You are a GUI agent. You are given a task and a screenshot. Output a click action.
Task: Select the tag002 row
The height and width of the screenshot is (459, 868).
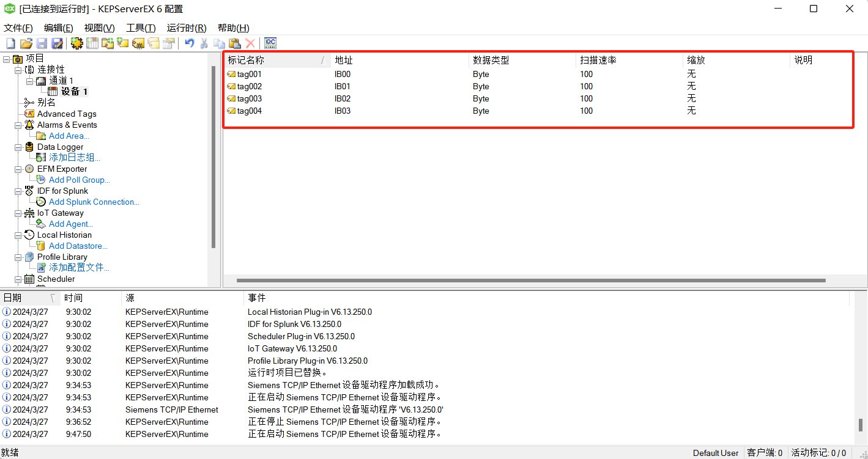click(538, 86)
